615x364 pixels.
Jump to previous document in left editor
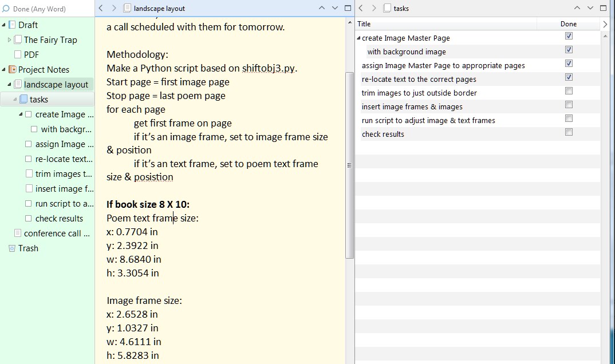321,8
